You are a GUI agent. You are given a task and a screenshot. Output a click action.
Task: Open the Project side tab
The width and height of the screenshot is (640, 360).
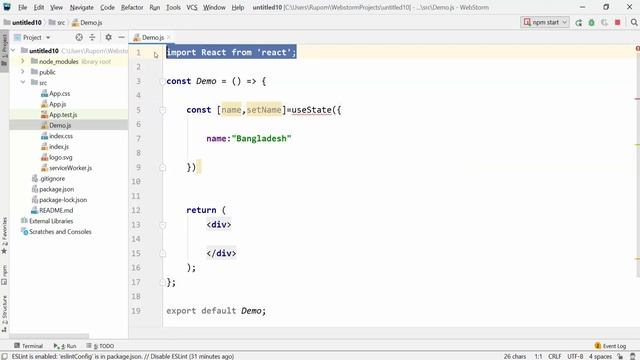(x=4, y=50)
